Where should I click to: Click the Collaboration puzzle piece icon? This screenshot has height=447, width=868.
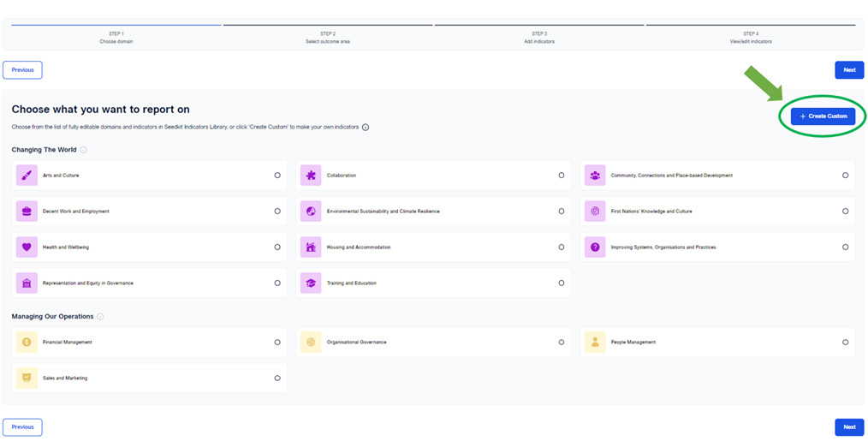311,175
